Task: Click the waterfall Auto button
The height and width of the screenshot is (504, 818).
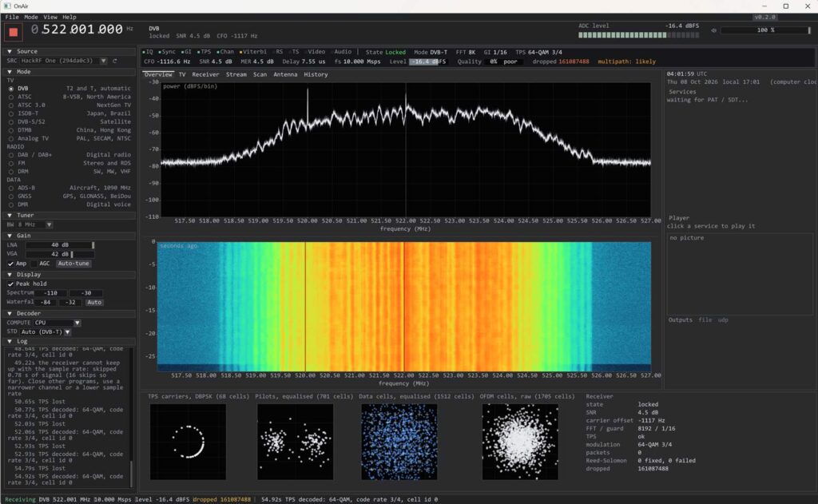Action: 94,303
